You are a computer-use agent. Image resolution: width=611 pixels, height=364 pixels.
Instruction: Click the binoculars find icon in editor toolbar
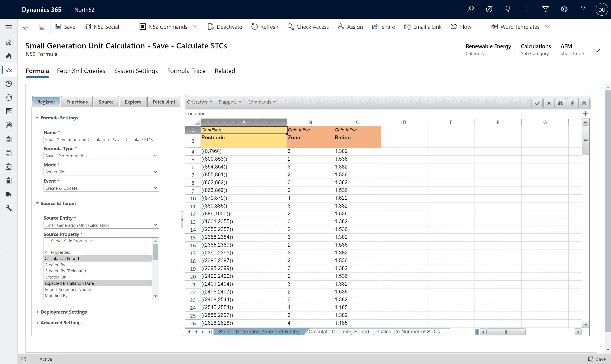(561, 103)
